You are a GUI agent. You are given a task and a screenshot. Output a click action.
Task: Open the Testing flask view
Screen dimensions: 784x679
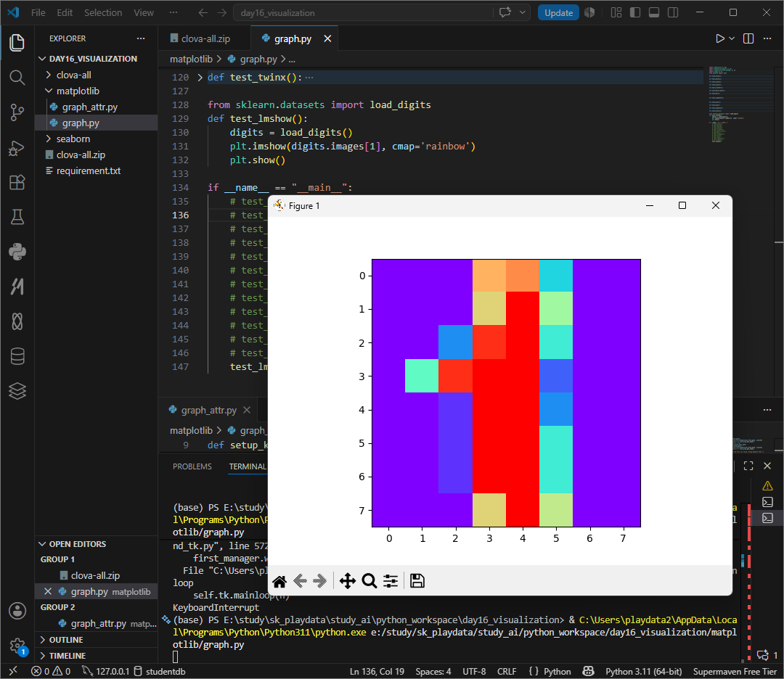17,217
